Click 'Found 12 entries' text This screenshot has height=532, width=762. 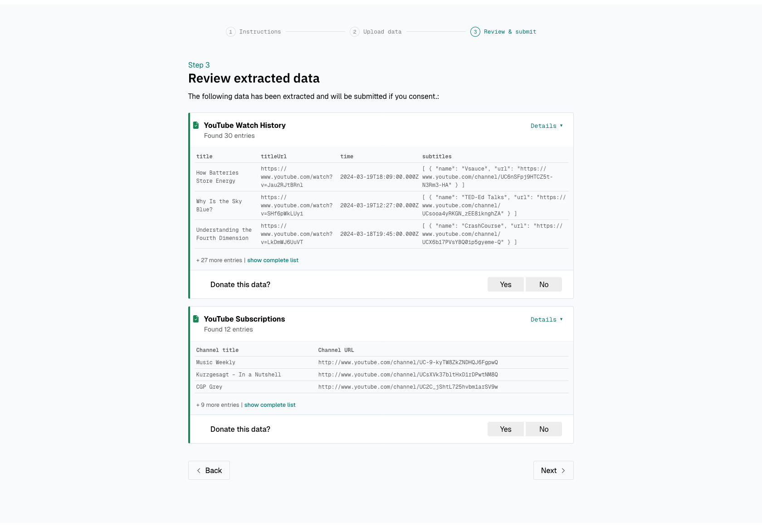pos(229,329)
